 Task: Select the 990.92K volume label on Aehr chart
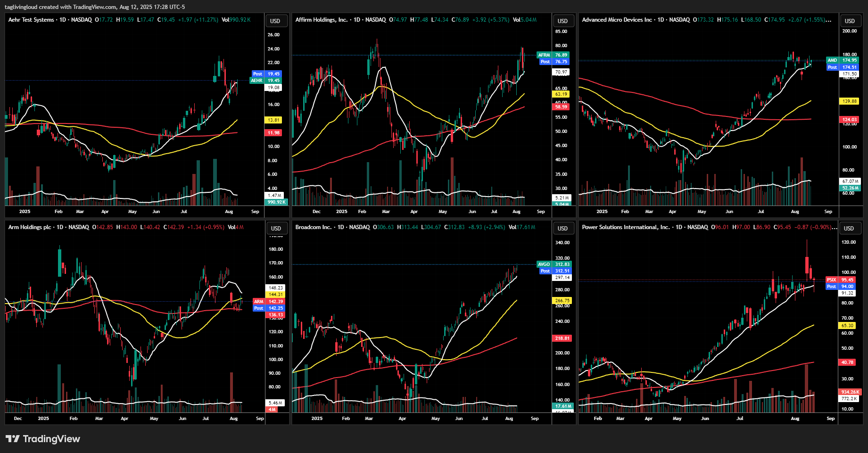277,202
